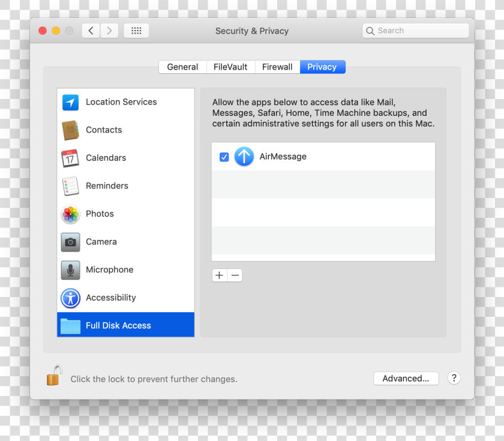Select the Calendars label in list

click(x=106, y=158)
